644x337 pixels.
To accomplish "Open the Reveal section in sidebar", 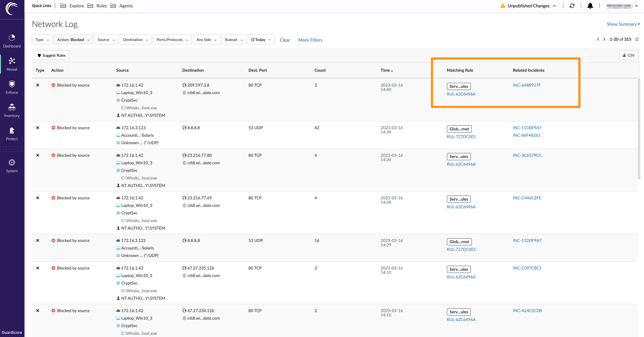I will (12, 64).
